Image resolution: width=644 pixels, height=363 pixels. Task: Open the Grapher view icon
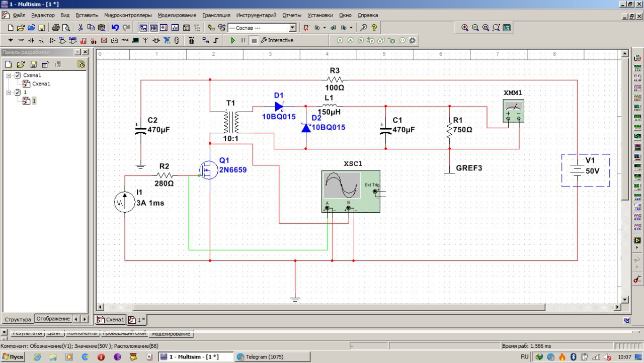175,28
